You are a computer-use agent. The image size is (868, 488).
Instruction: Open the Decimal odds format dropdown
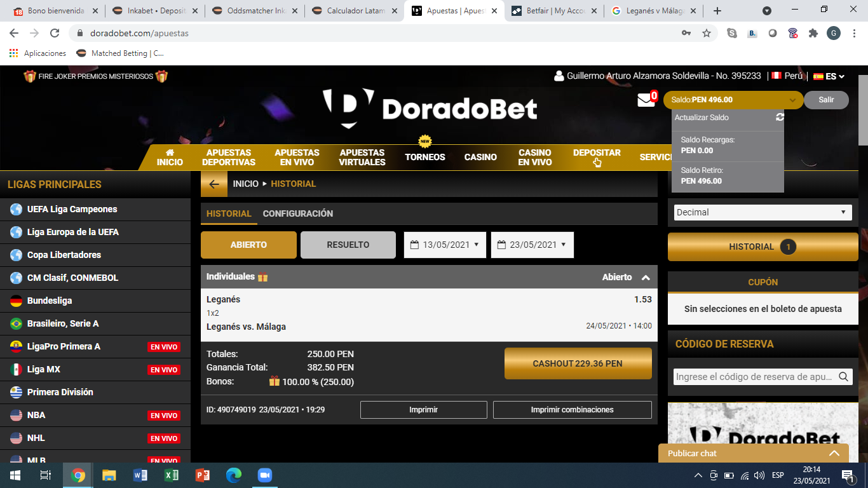[x=763, y=212]
